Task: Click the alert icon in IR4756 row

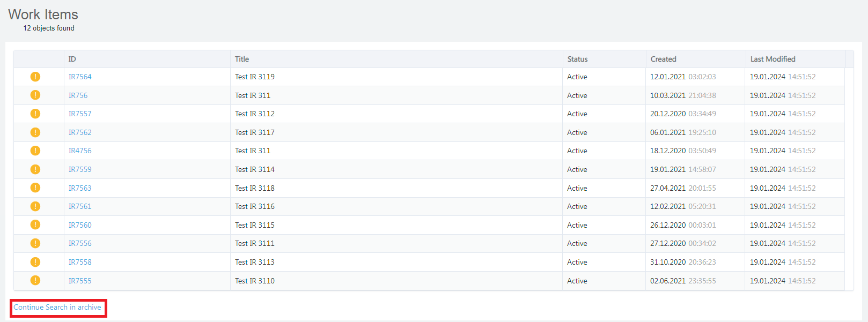Action: click(35, 151)
